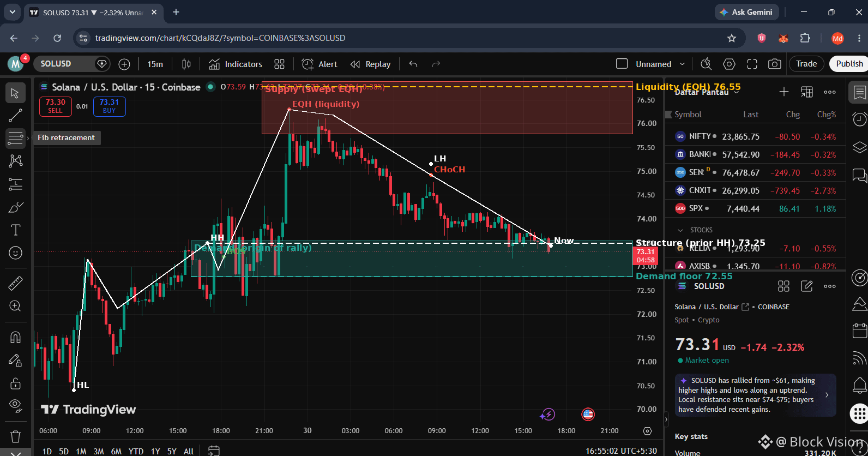Add symbol to compare with plus
Screen dimensions: 868x456
(124, 64)
